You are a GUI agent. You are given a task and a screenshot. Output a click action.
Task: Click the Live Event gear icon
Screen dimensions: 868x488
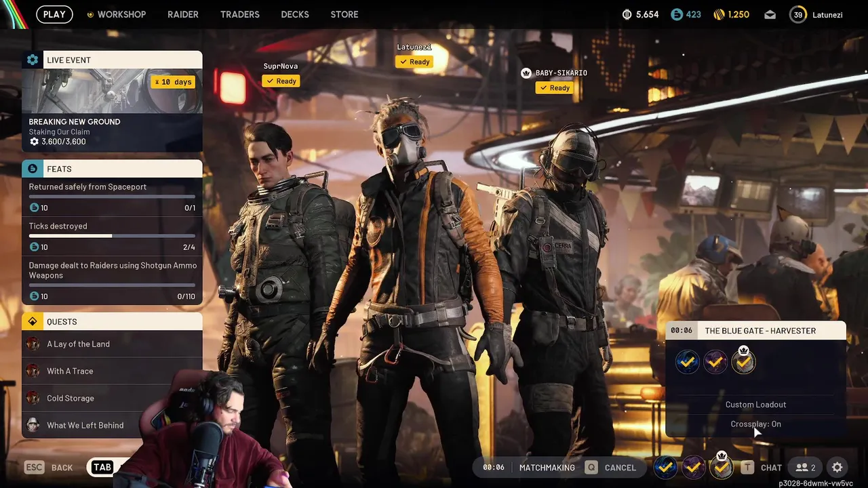pyautogui.click(x=32, y=60)
